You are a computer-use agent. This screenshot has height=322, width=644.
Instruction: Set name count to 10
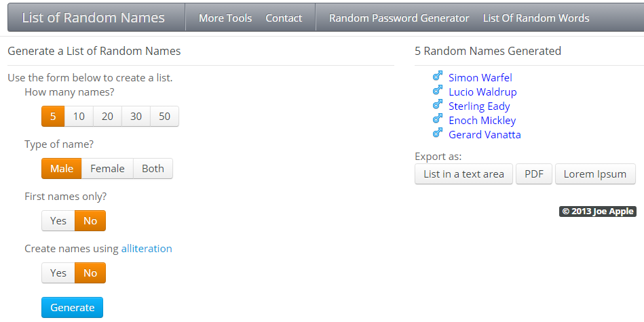(x=79, y=117)
